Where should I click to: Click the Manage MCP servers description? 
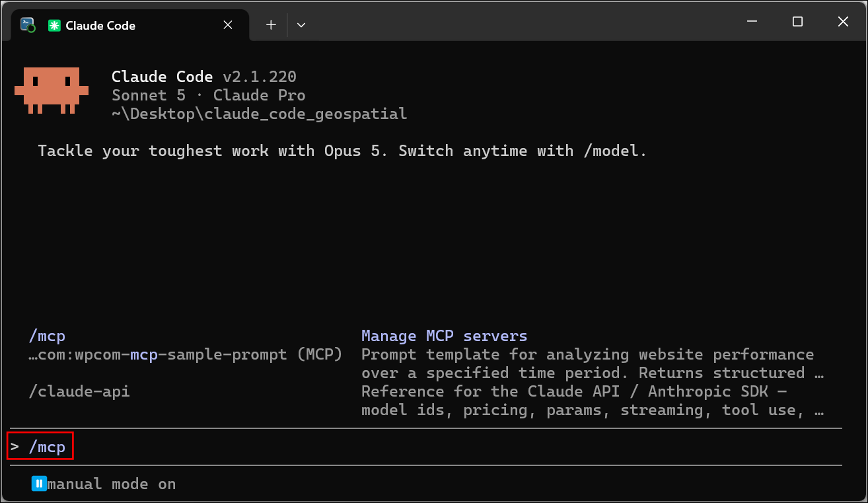click(x=444, y=336)
